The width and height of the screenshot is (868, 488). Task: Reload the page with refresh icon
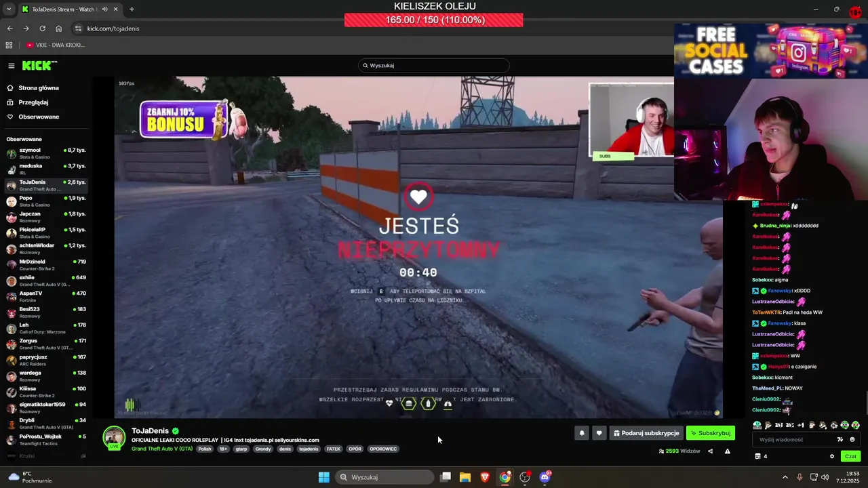click(42, 28)
